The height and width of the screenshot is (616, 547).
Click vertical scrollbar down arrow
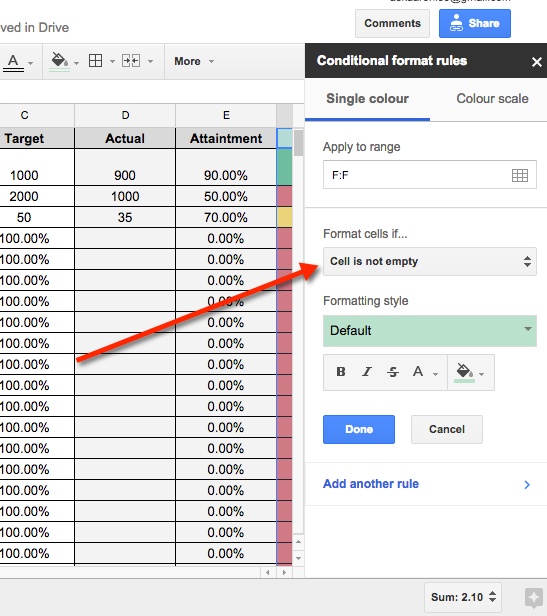(x=299, y=558)
